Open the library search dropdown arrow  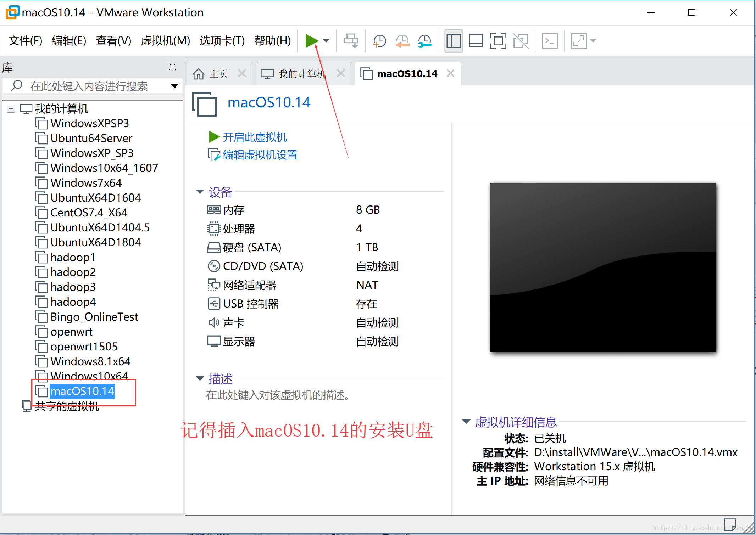tap(174, 86)
